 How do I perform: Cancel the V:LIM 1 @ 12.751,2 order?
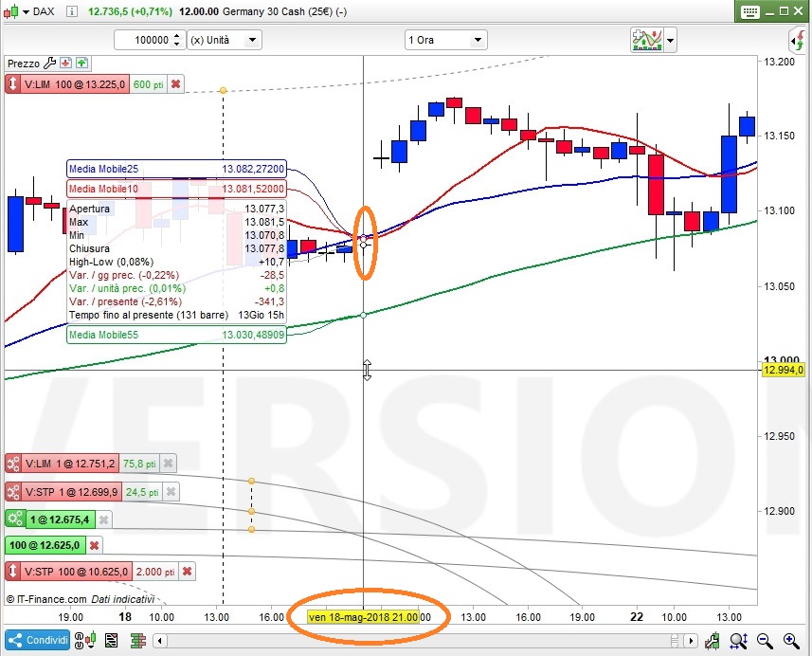click(x=168, y=464)
